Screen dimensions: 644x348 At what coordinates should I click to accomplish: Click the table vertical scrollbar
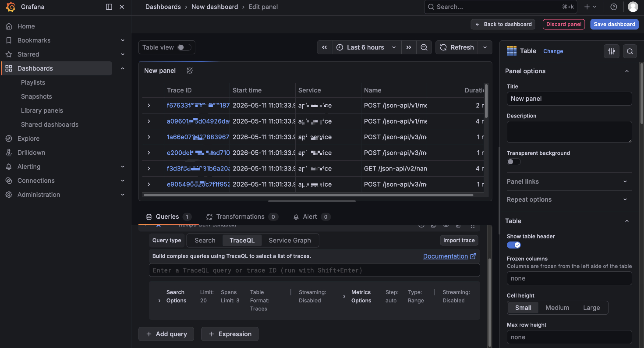click(x=486, y=101)
